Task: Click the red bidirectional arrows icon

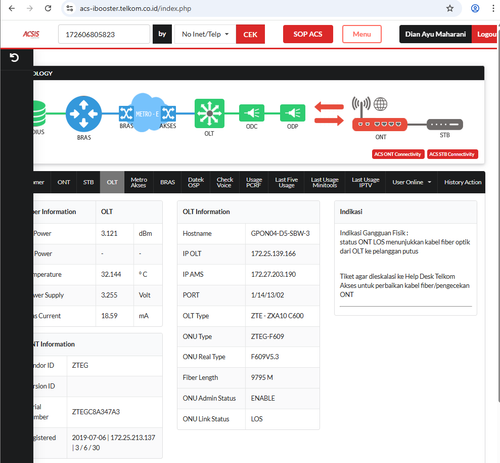Action: (x=329, y=113)
